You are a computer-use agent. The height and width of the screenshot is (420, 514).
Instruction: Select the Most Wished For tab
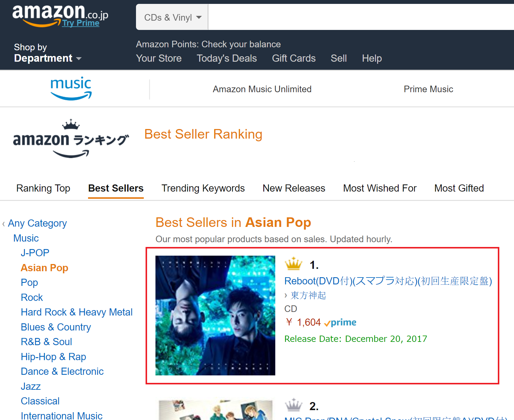(380, 188)
